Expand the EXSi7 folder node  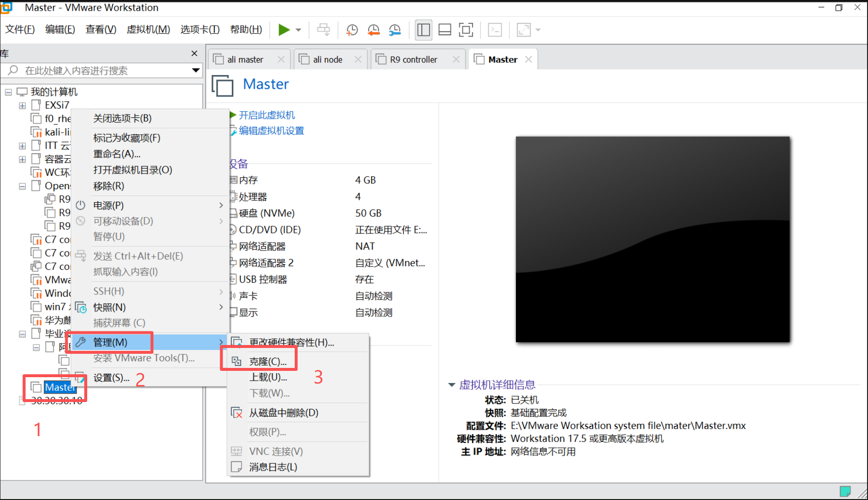point(22,105)
